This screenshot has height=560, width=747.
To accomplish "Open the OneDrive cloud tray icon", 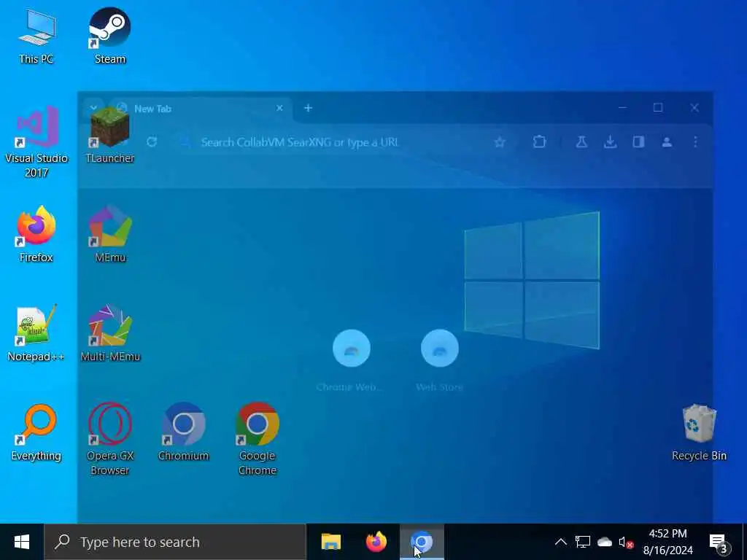I will point(605,542).
